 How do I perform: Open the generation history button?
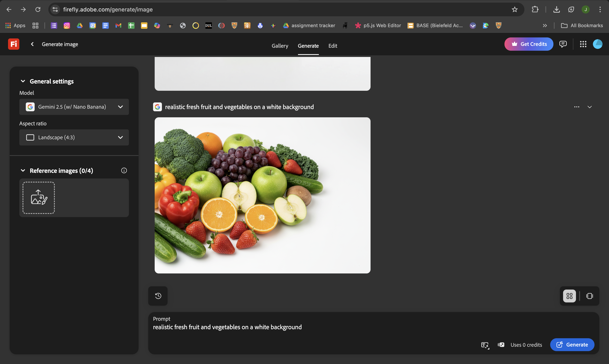coord(158,296)
